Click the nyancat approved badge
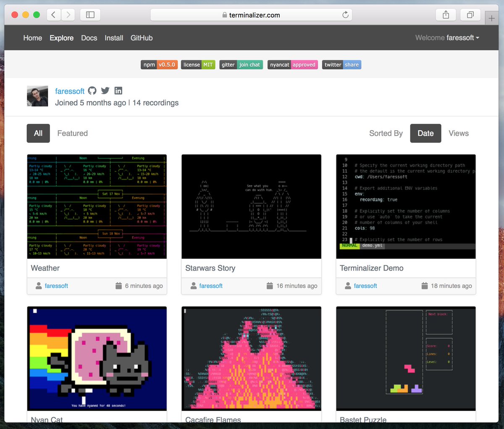The image size is (504, 429). 292,65
